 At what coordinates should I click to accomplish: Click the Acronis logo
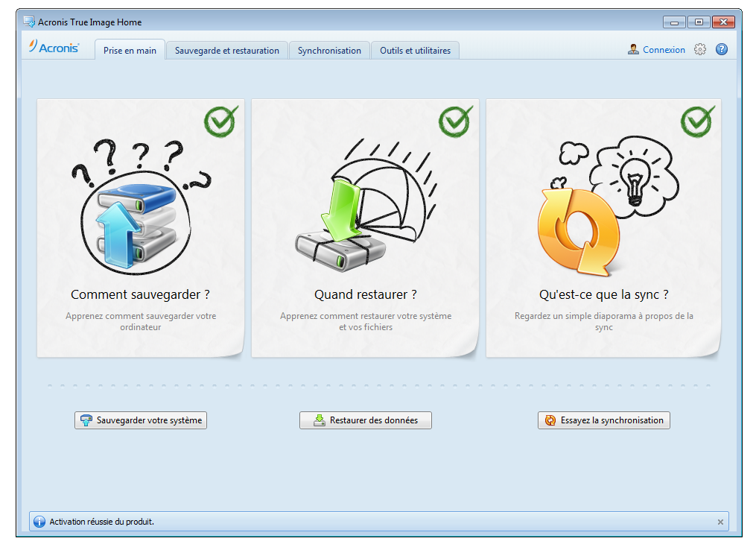click(54, 47)
